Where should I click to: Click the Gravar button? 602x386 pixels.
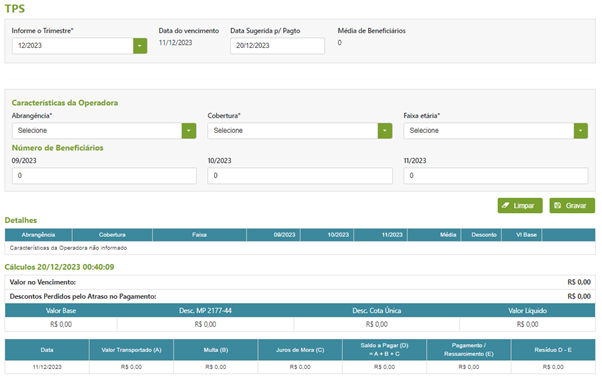(x=572, y=206)
